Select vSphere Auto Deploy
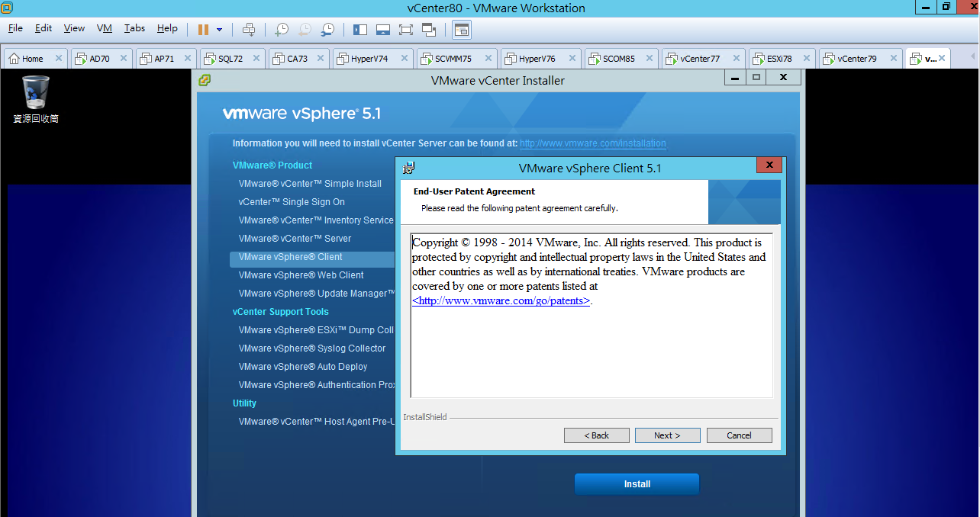This screenshot has width=980, height=517. pos(303,367)
